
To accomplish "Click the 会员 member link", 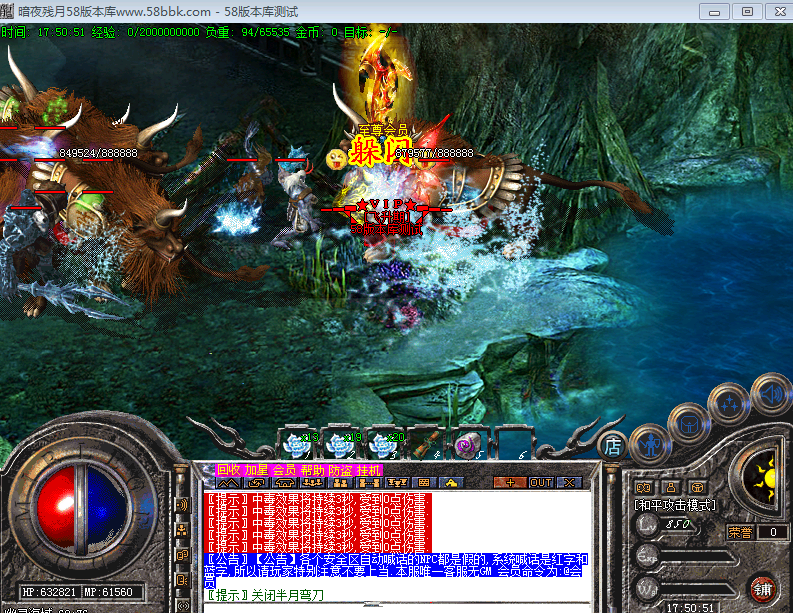I will coord(284,470).
